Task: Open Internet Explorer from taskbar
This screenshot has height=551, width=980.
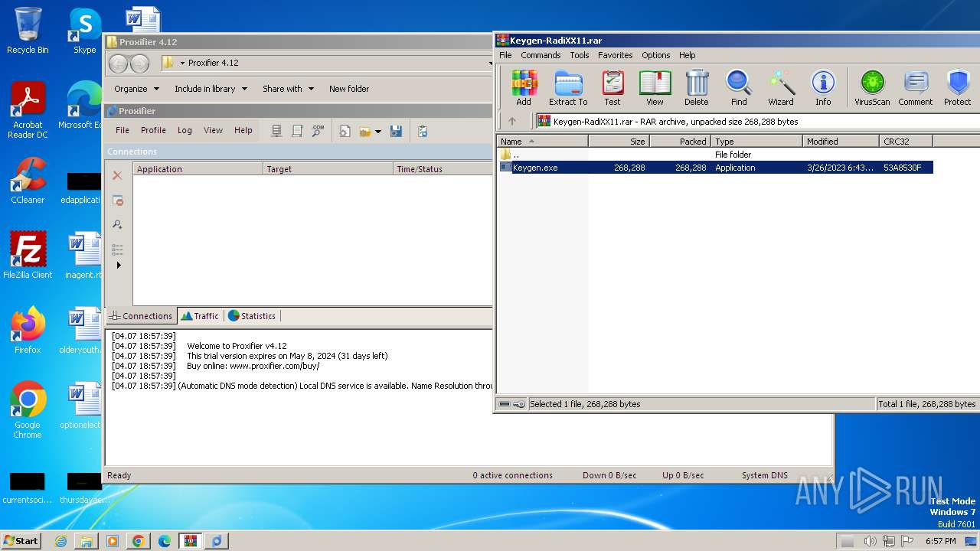Action: [60, 541]
